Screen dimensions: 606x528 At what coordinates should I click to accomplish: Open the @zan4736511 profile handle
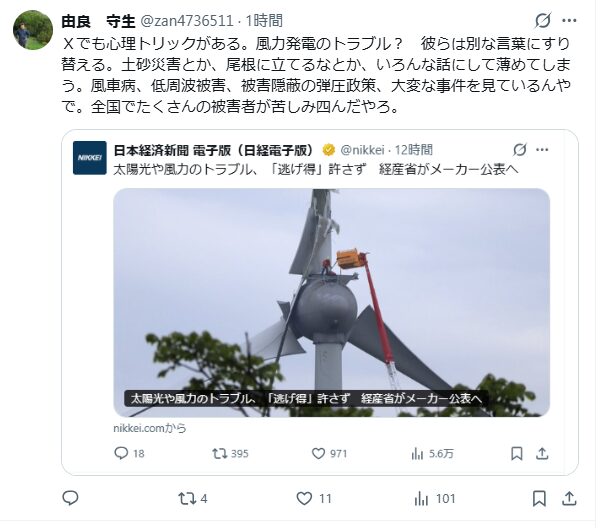(186, 20)
